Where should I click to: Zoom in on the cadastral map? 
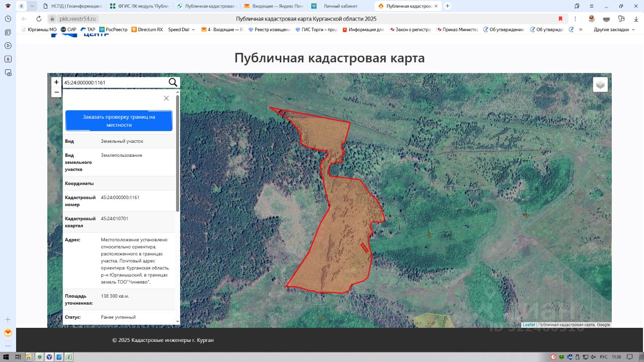(x=56, y=82)
